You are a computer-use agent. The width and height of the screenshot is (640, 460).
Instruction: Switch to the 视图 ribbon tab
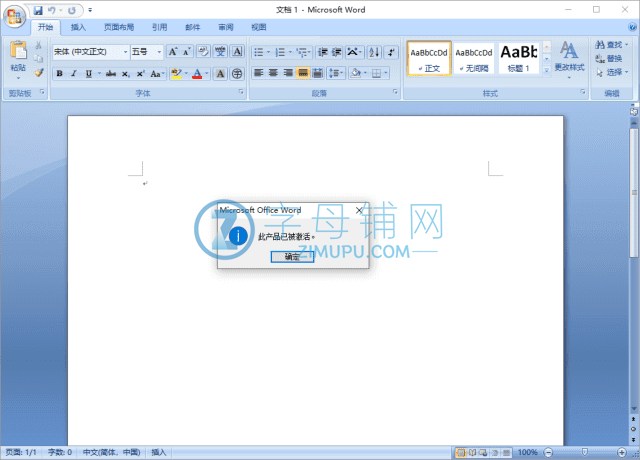(x=258, y=27)
